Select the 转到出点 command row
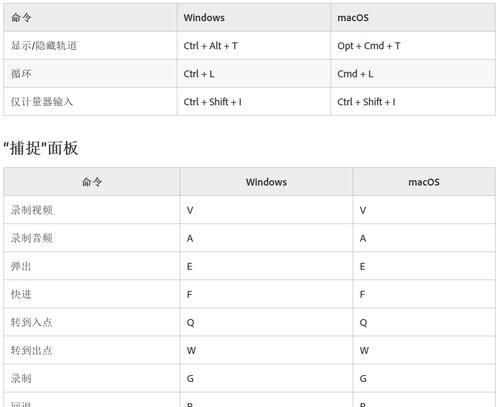This screenshot has height=407, width=500. (249, 350)
